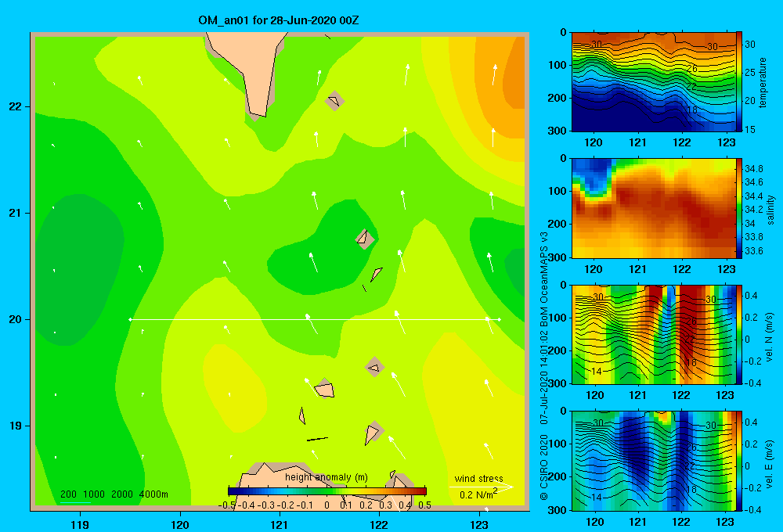Click longitude label 123 below main map
This screenshot has height=532, width=783.
(x=479, y=524)
